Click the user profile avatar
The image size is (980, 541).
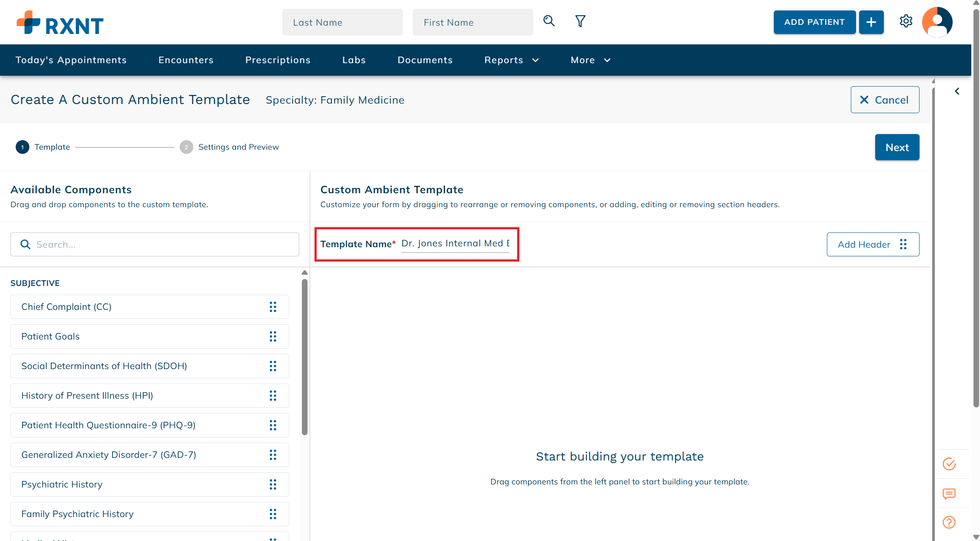(x=937, y=22)
